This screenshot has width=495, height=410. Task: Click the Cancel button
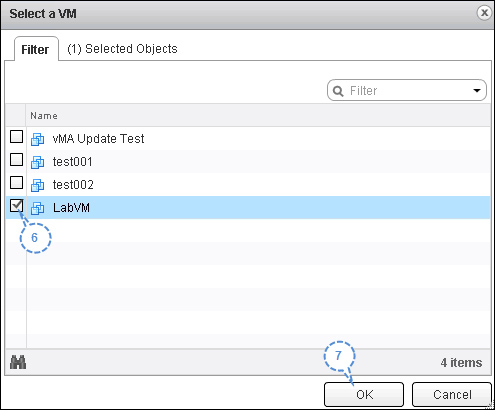click(x=452, y=394)
